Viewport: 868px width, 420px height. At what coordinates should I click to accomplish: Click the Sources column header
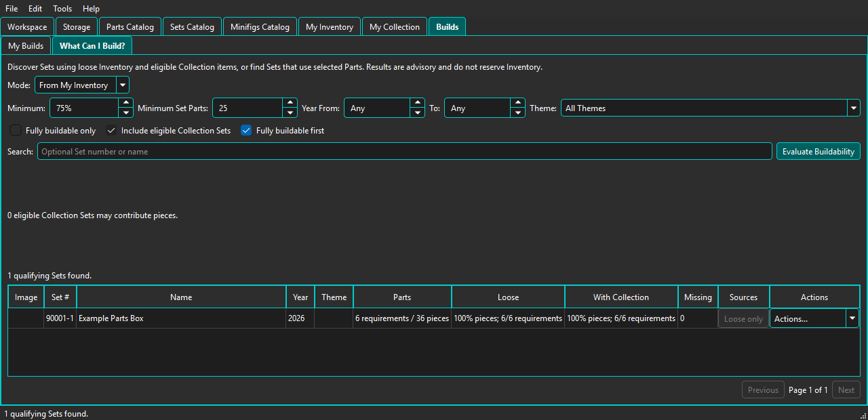(744, 297)
